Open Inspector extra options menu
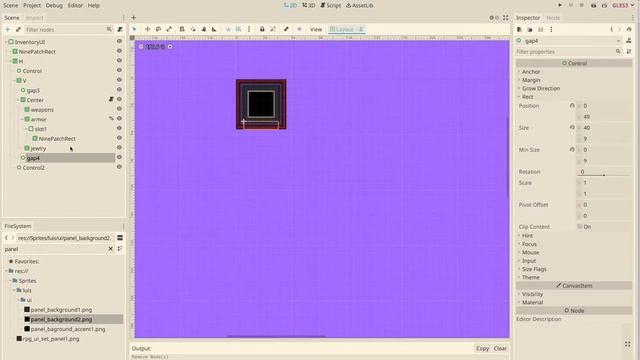 coord(551,29)
